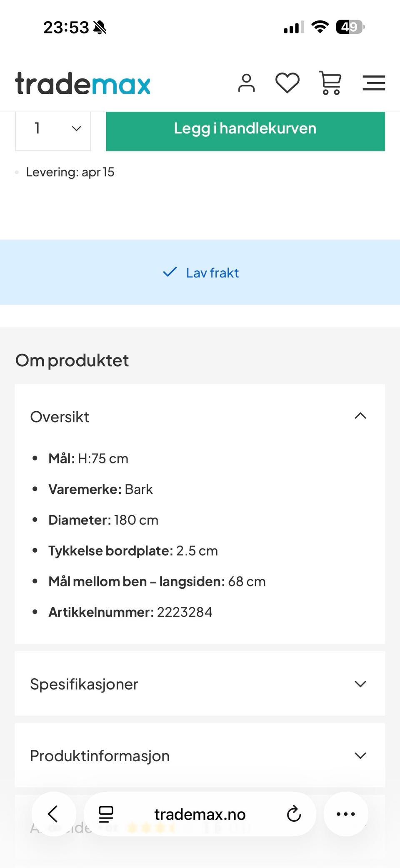Reload the page with refresh icon

294,814
